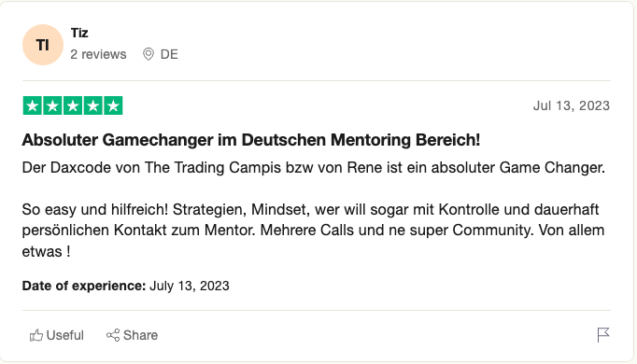
Task: Mark the review as Useful
Action: pyautogui.click(x=56, y=335)
